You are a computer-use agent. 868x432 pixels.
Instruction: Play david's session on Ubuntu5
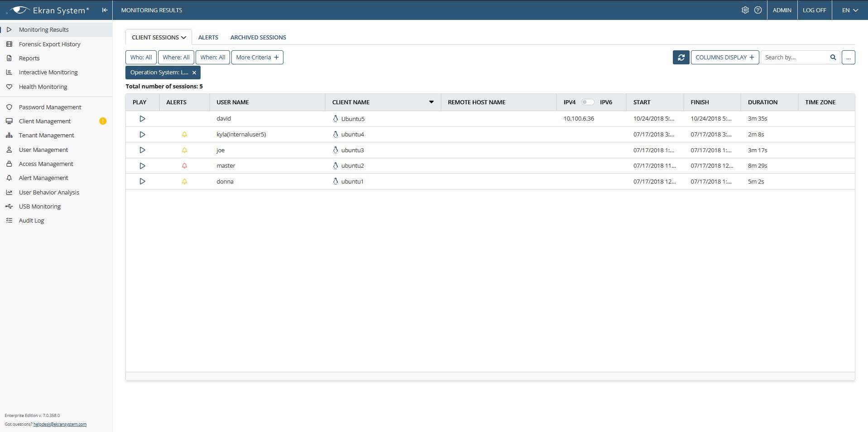point(142,119)
